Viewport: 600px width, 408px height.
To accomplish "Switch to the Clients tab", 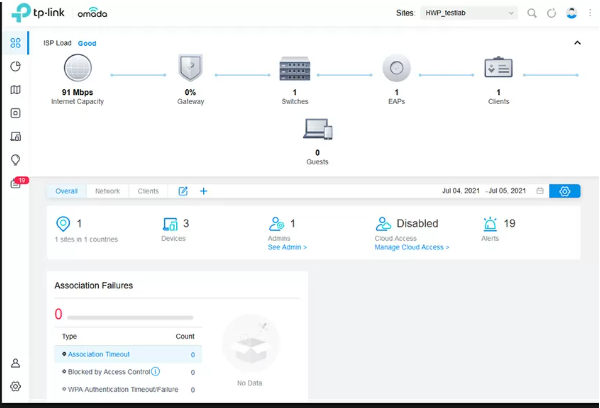I will pos(148,191).
